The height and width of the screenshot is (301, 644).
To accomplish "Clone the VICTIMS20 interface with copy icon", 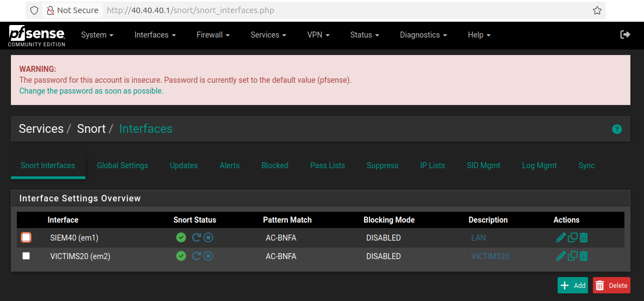I will tap(572, 256).
